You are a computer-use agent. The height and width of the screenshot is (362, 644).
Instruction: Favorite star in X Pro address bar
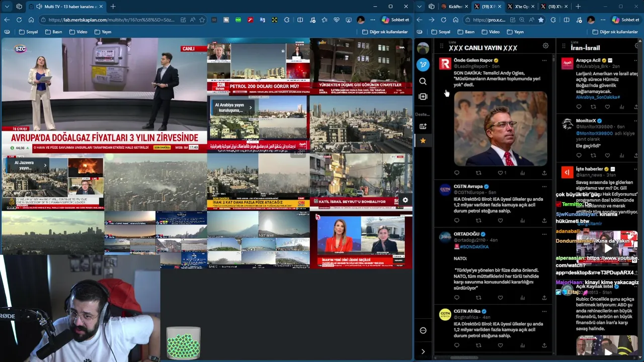coord(541,20)
